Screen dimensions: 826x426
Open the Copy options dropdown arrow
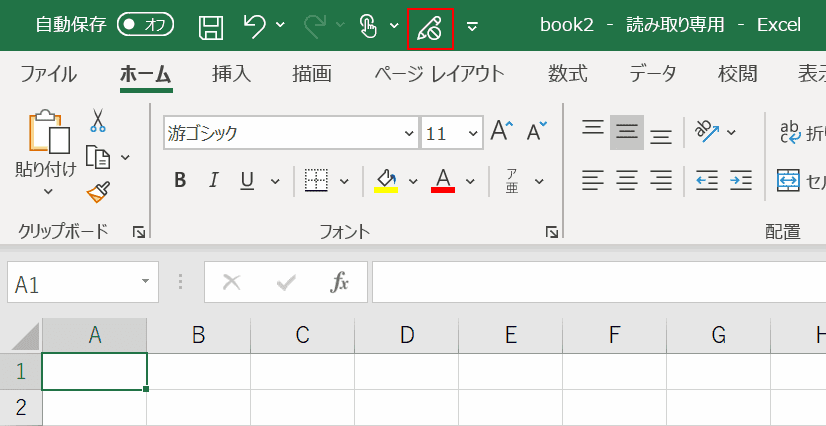tap(125, 157)
